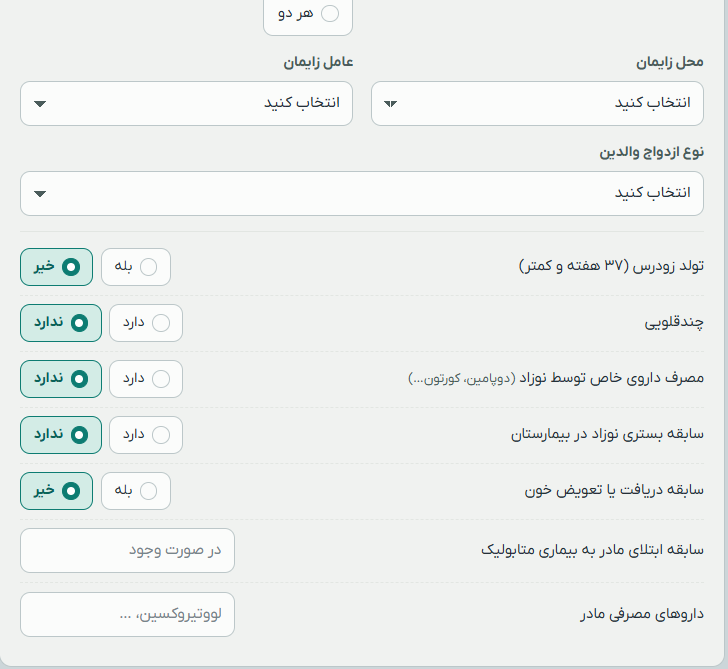Click the 'تولد زودرس (۳۷ هفته و کمتر)' label
Viewport: 728px width, 669px height.
(x=611, y=266)
